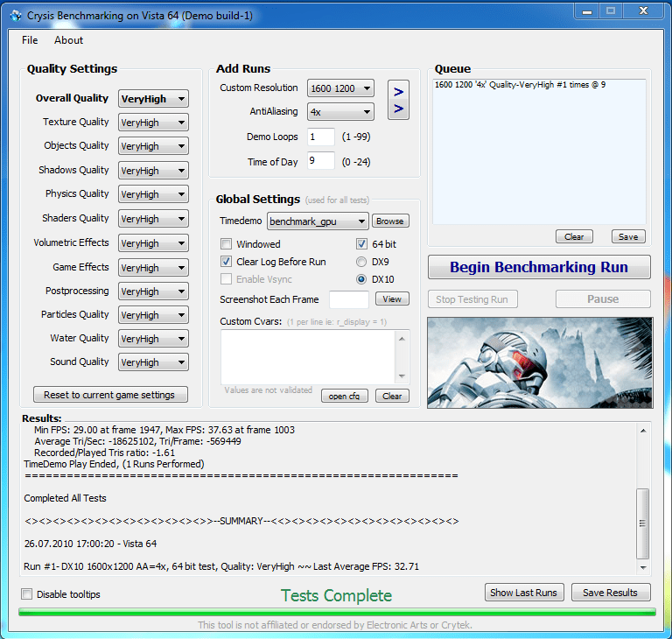This screenshot has height=639, width=672.
Task: Expand the Water Quality dropdown
Action: 153,339
